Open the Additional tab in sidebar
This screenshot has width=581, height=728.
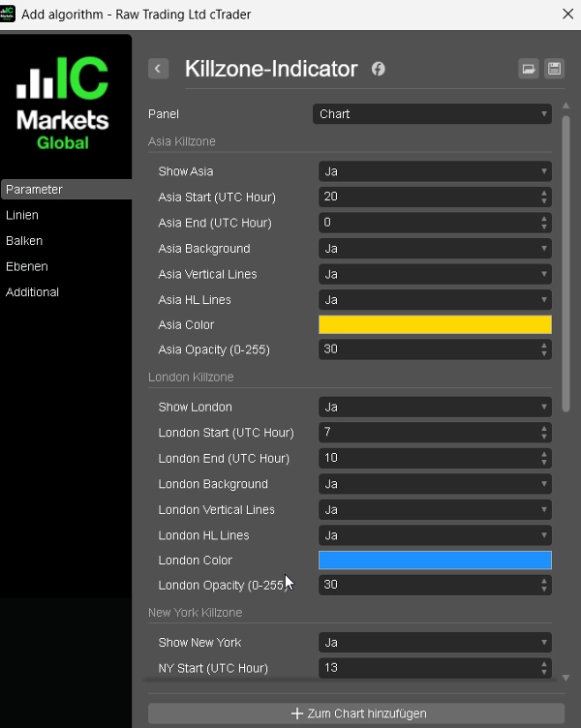pos(33,292)
